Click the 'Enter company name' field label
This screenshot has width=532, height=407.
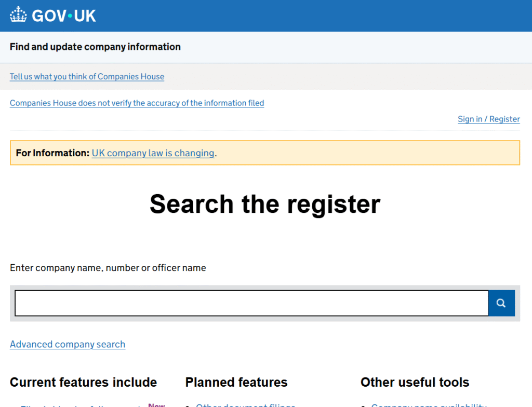(108, 268)
